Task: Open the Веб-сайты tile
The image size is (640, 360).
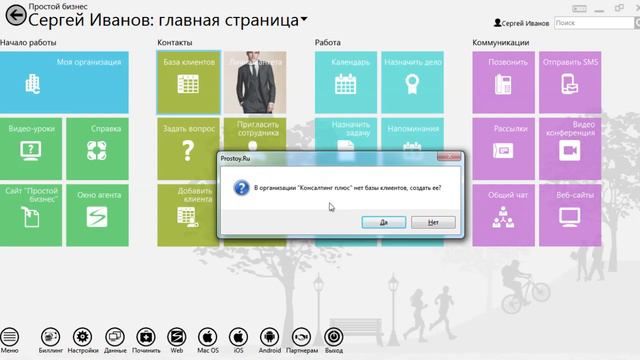Action: pos(570,216)
